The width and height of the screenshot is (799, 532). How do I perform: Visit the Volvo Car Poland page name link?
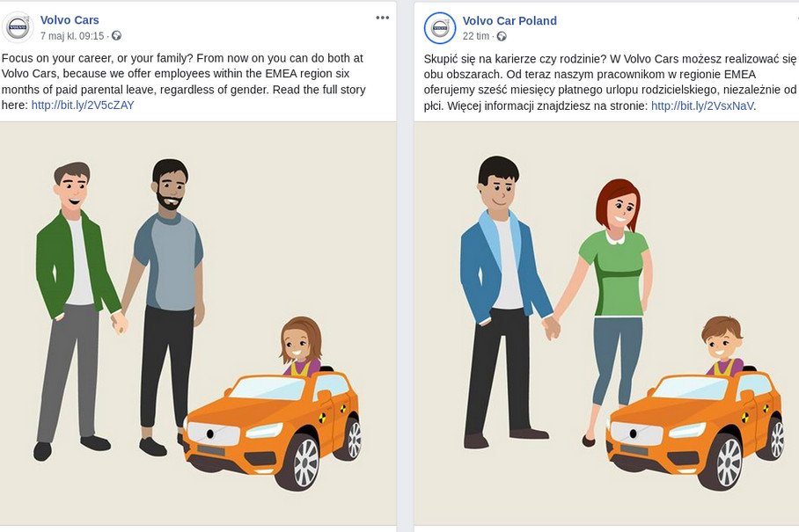click(x=509, y=21)
